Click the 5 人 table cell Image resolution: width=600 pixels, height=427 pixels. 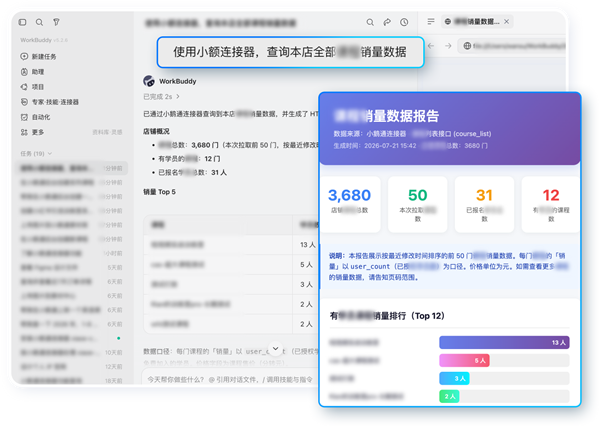pos(306,264)
